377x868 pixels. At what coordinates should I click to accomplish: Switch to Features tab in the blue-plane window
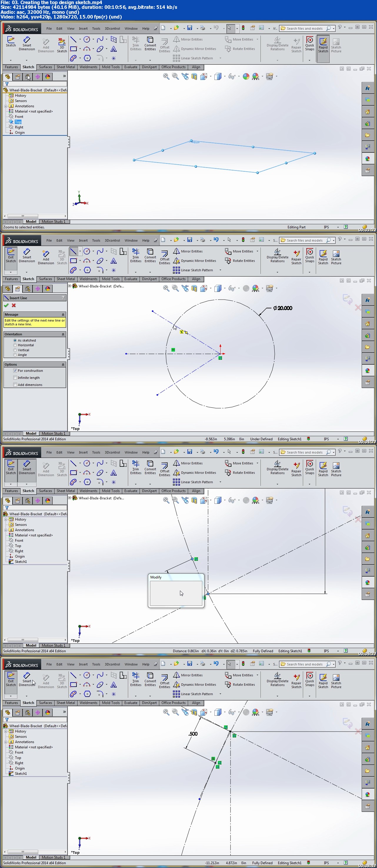(11, 67)
